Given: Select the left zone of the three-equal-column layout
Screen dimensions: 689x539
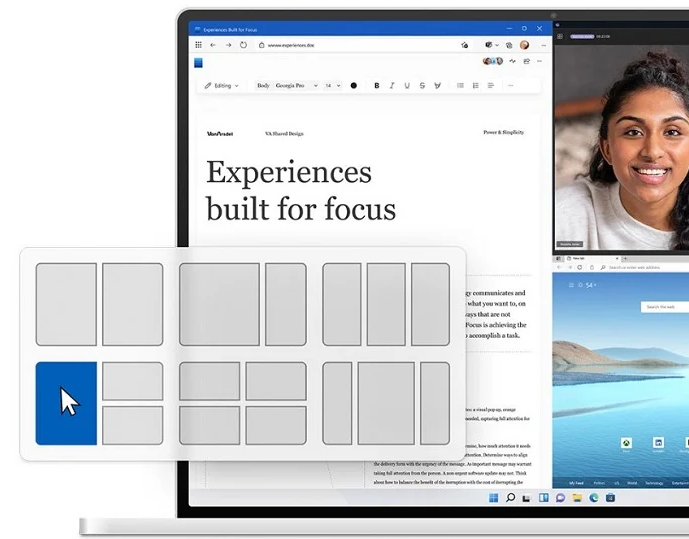Looking at the screenshot, I should pos(342,304).
